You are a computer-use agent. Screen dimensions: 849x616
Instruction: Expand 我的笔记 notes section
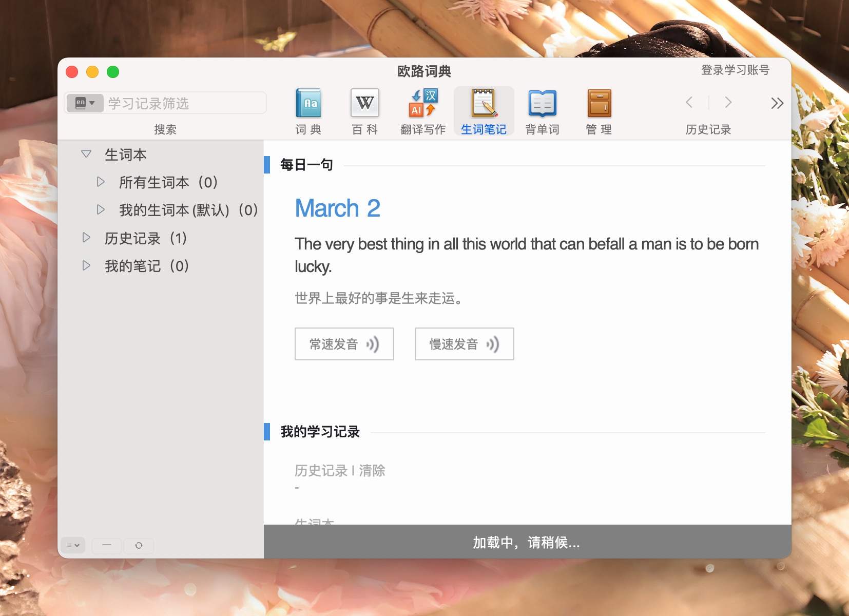pos(86,265)
